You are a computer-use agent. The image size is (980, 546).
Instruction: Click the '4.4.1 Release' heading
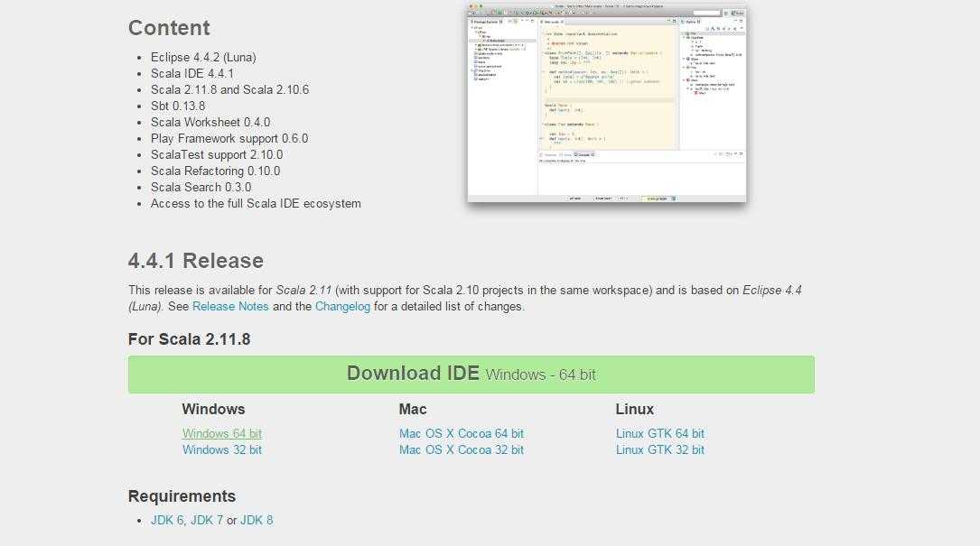[196, 261]
